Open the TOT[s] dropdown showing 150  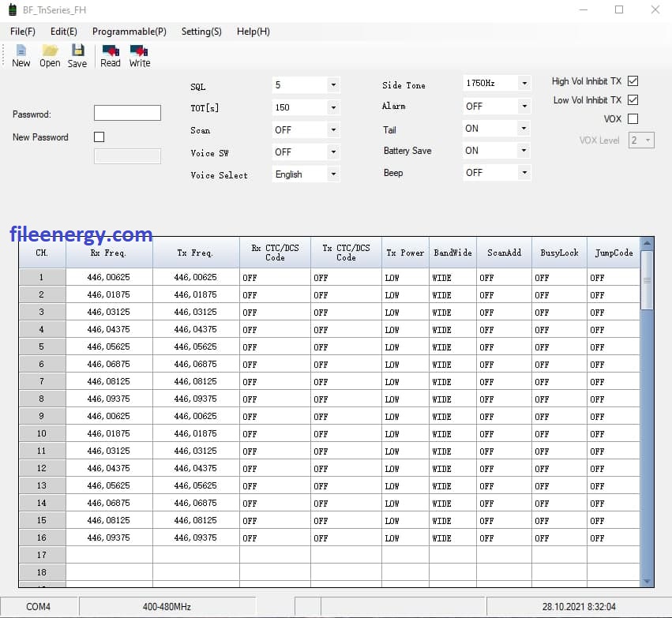[x=306, y=107]
